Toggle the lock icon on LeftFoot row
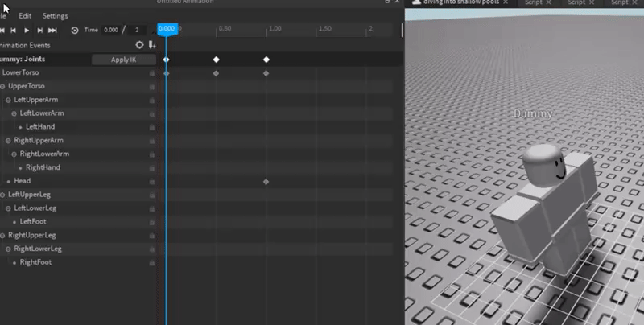The height and width of the screenshot is (325, 644). (x=152, y=222)
